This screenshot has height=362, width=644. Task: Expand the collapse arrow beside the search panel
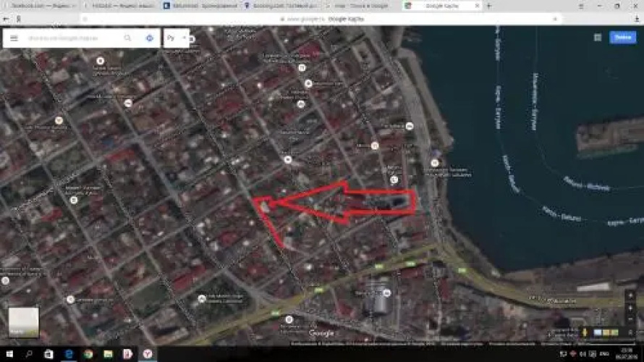pos(184,38)
